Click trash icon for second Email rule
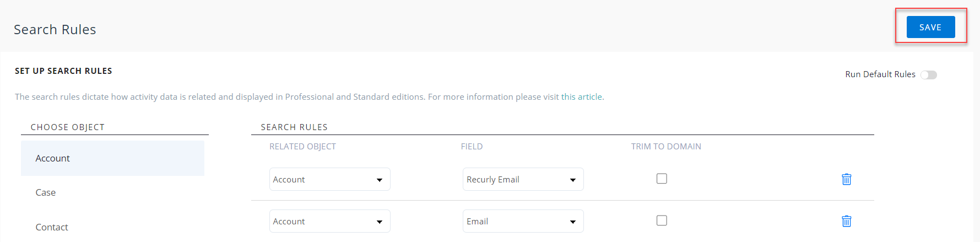Screen dimensions: 980x242 tap(846, 221)
